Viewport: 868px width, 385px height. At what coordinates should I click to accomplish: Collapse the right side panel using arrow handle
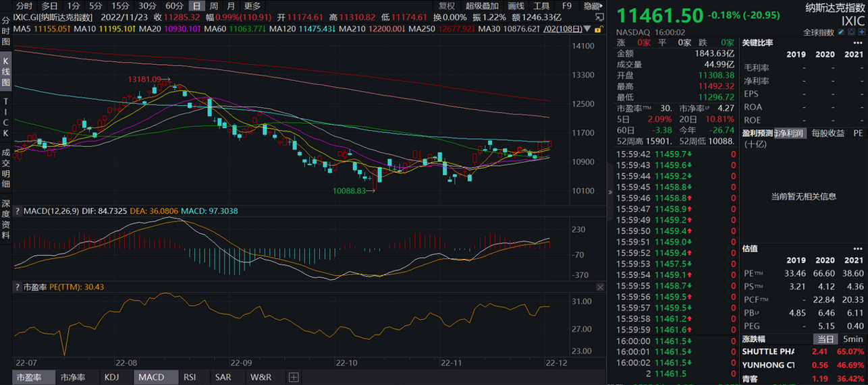click(x=611, y=192)
